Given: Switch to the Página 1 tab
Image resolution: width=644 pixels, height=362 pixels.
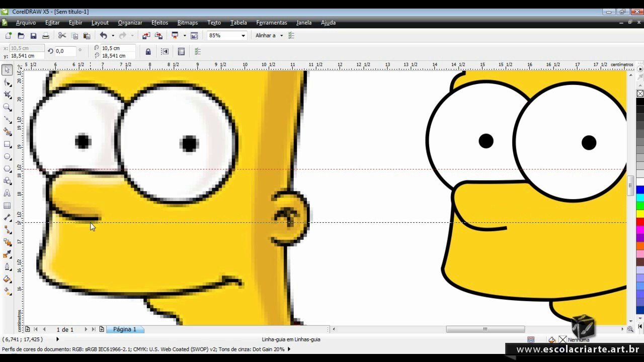Looking at the screenshot, I should coord(124,329).
